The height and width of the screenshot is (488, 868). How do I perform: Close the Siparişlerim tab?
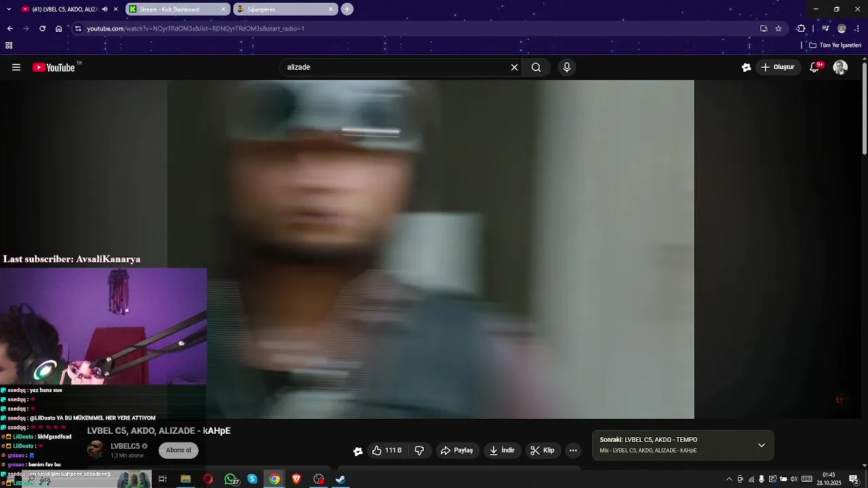click(331, 9)
